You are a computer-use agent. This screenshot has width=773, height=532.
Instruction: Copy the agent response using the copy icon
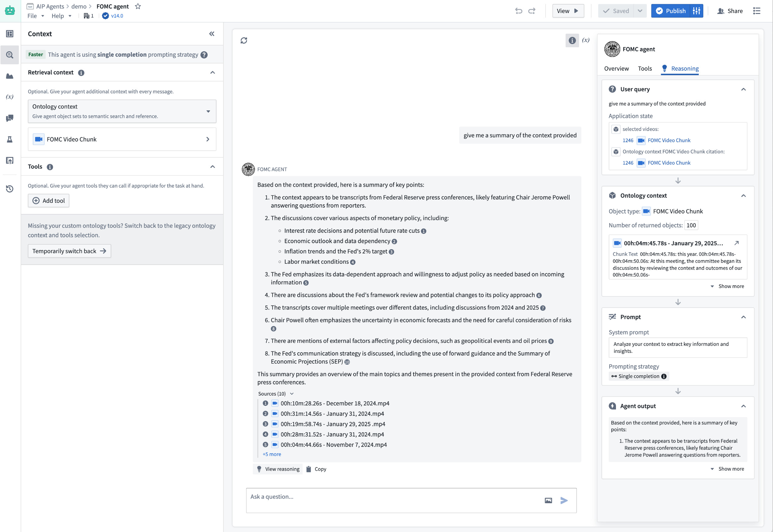click(309, 469)
